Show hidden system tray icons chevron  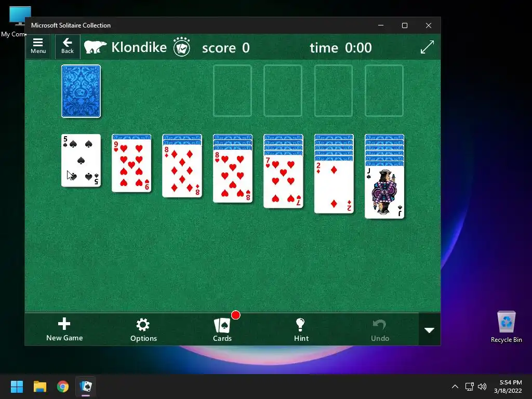(455, 387)
